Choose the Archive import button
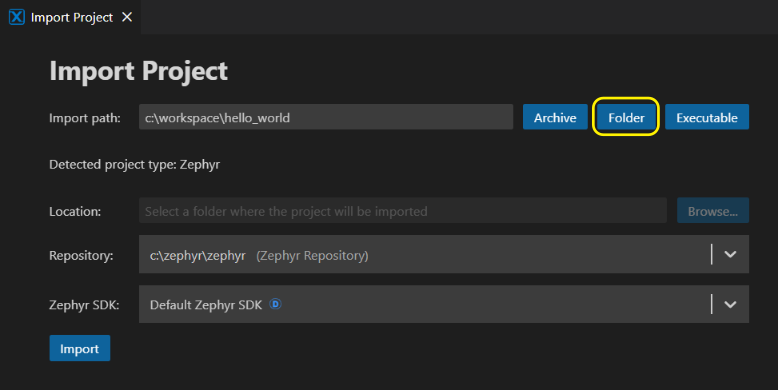Viewport: 778px width, 390px height. coord(555,117)
